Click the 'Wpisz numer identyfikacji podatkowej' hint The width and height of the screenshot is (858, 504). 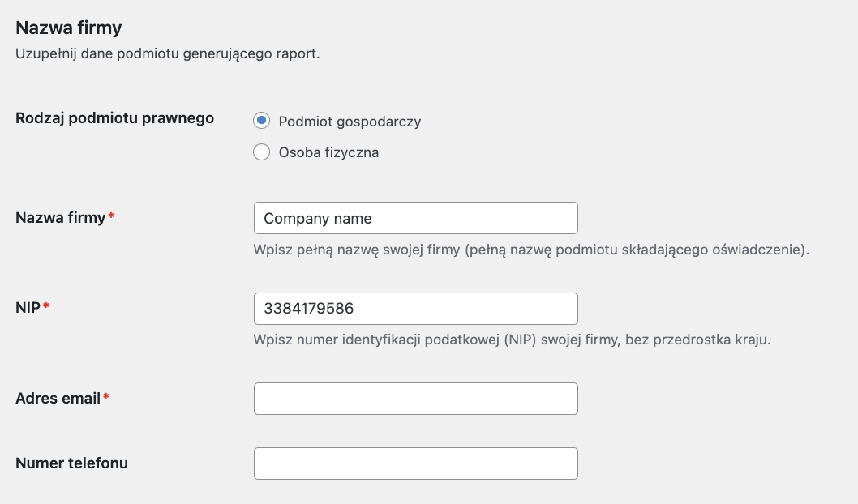click(x=511, y=340)
